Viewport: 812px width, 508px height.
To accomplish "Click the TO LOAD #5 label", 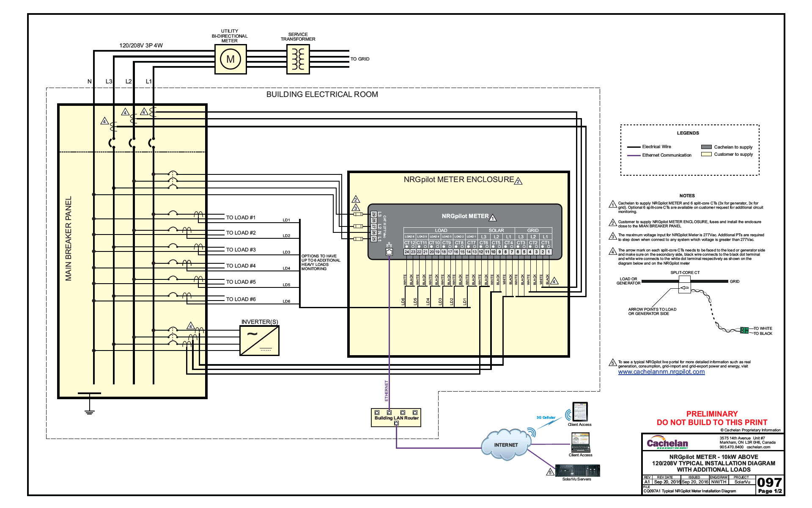I will tap(241, 282).
